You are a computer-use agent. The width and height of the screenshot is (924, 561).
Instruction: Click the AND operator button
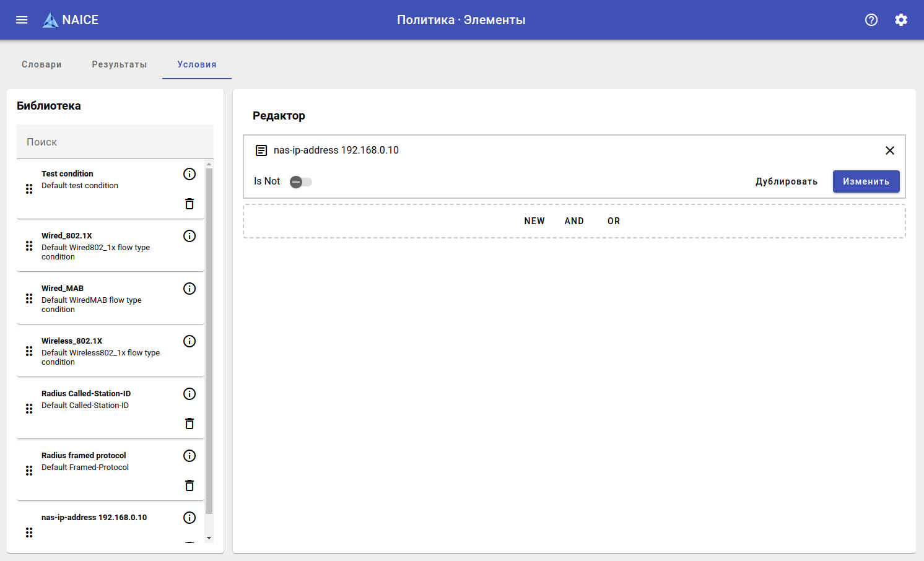[x=574, y=221]
